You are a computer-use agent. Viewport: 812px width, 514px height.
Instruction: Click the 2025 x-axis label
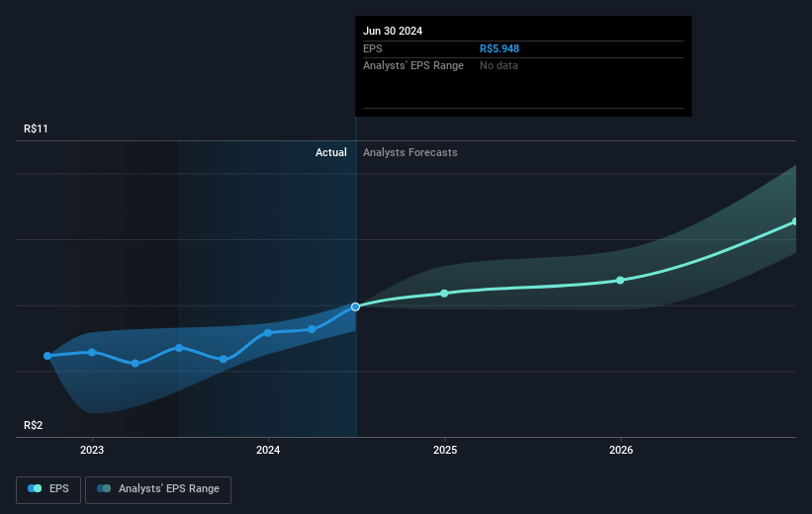[x=445, y=451]
